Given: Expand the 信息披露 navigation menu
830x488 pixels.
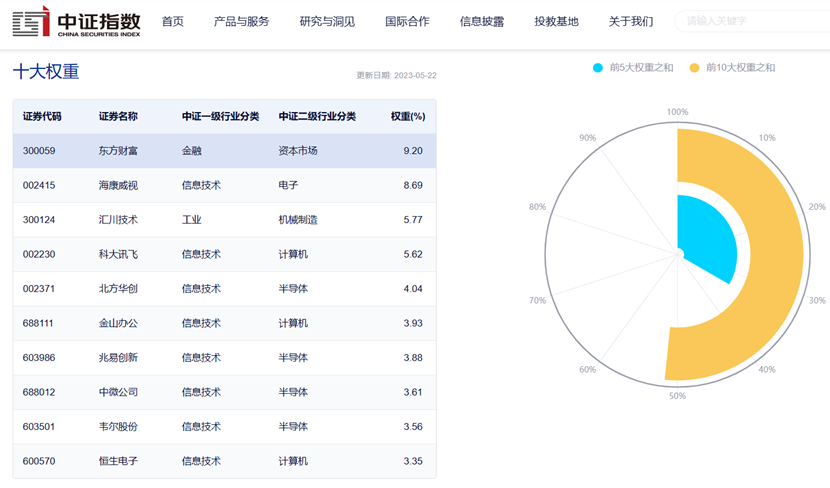Looking at the screenshot, I should (x=482, y=22).
